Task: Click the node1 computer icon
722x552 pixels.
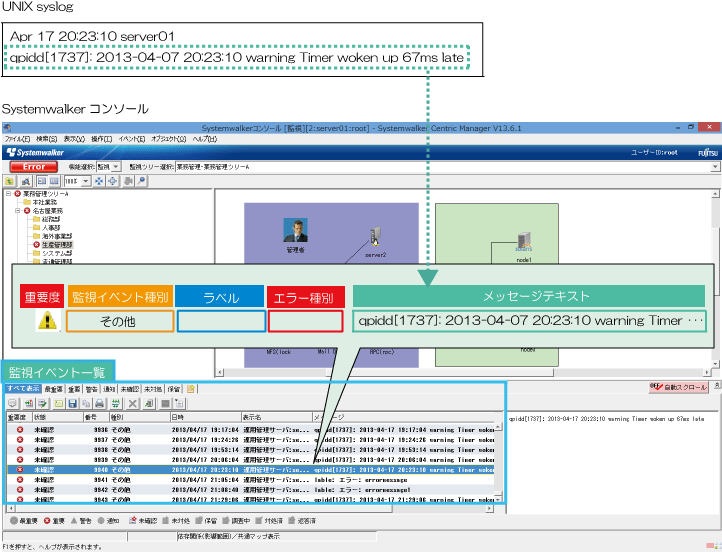Action: [x=523, y=238]
